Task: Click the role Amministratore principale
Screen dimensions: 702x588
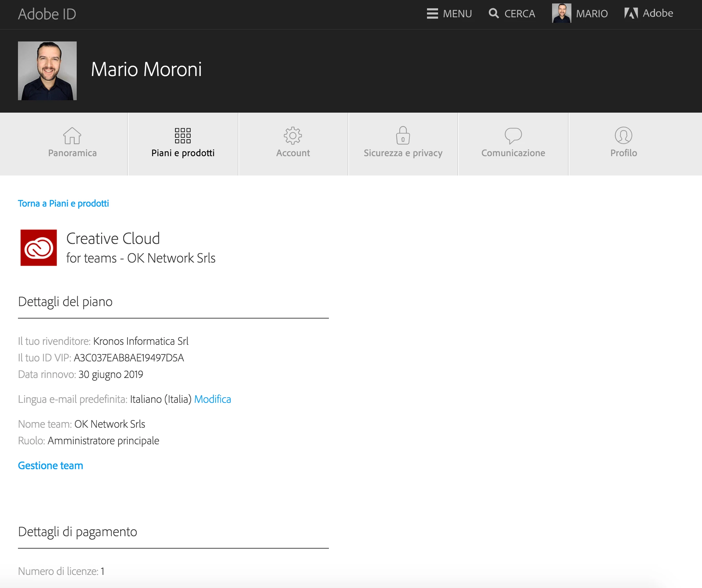Action: 103,440
